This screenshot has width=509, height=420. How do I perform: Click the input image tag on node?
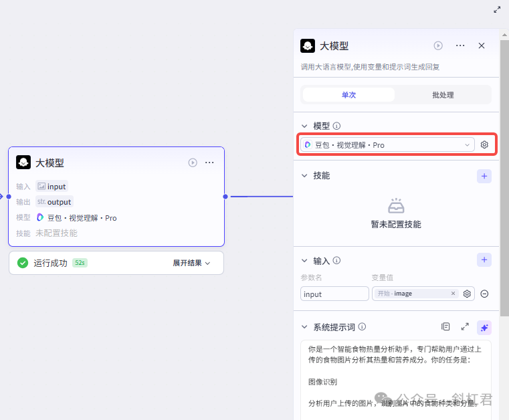click(52, 187)
